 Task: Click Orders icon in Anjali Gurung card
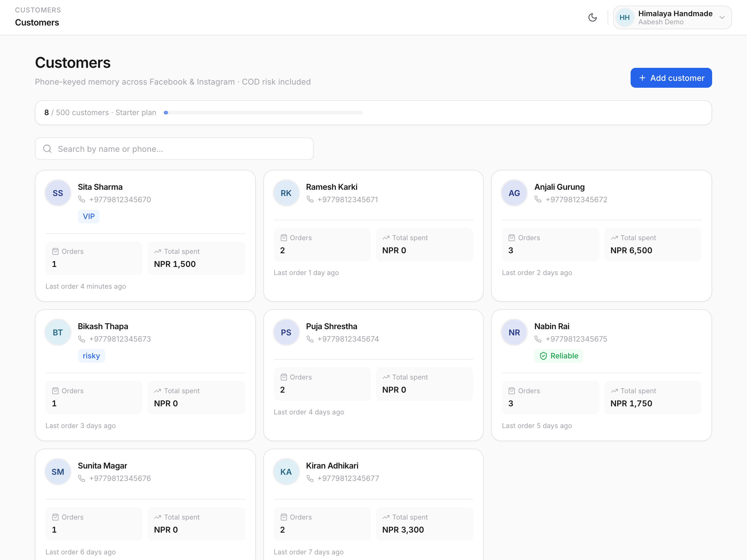pyautogui.click(x=512, y=238)
